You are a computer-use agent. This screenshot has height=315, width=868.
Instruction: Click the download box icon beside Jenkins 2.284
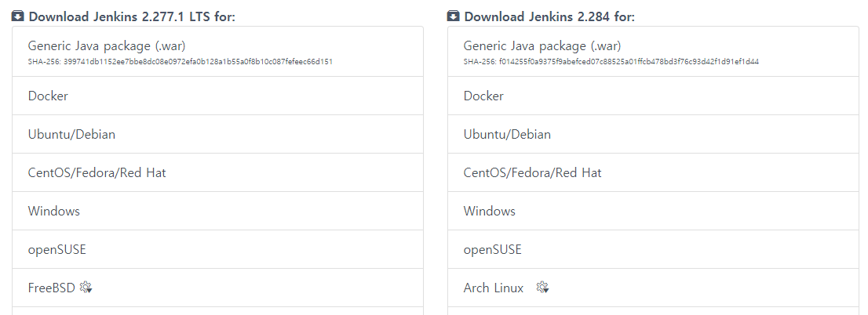[x=454, y=16]
